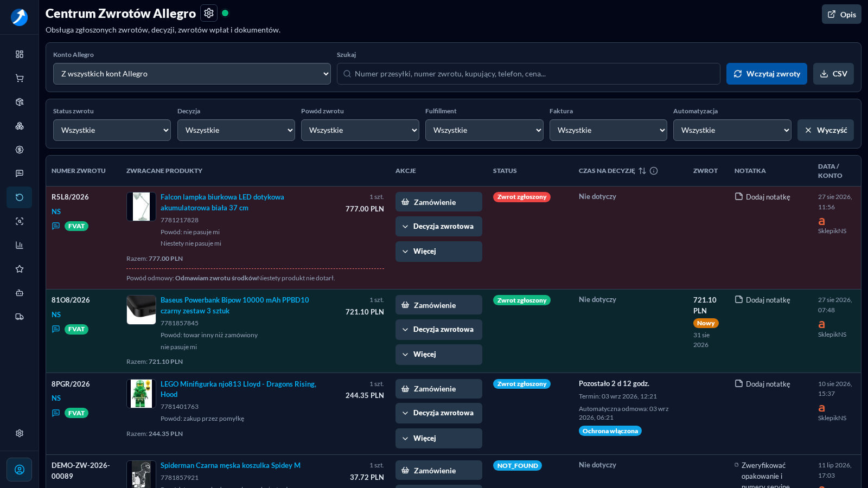Click NS link under return 81O8/2026
This screenshot has width=868, height=488.
pyautogui.click(x=56, y=314)
